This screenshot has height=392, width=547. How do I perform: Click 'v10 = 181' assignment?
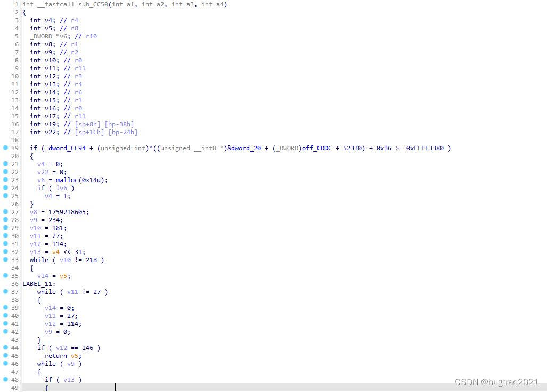point(48,228)
